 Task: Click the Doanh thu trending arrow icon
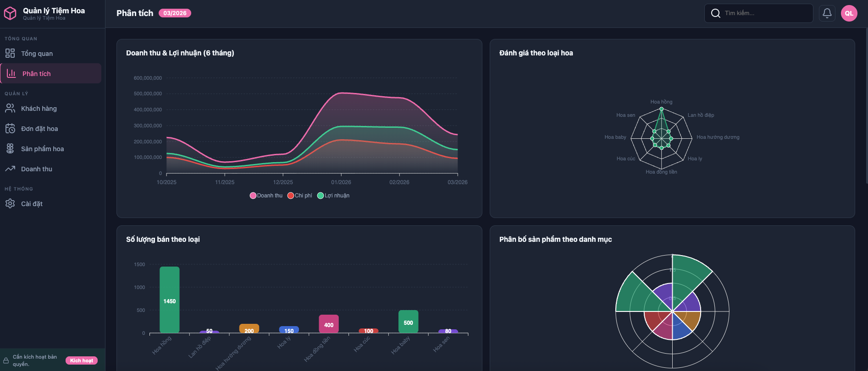tap(10, 169)
